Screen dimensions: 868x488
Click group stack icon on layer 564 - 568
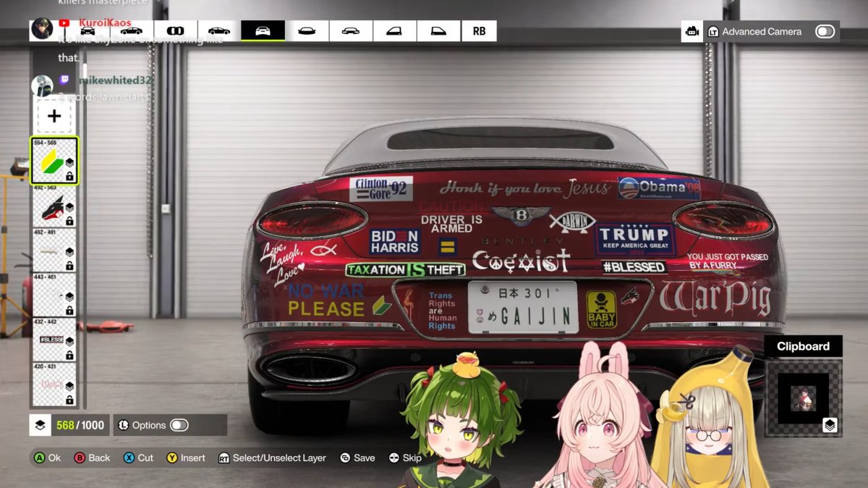tap(69, 163)
